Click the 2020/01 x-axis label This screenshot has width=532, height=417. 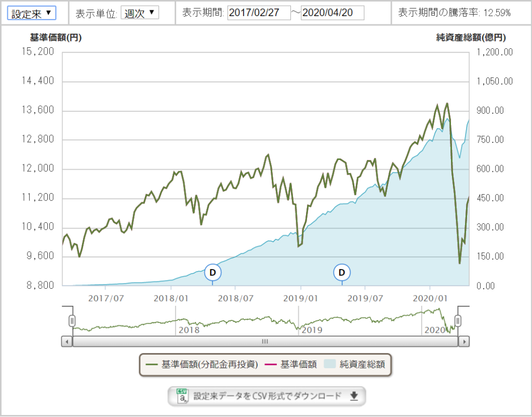click(x=430, y=299)
